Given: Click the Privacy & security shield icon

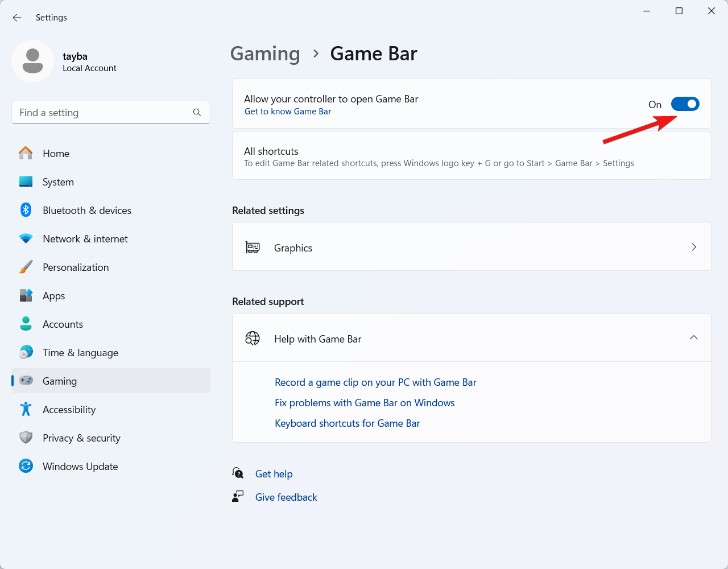Looking at the screenshot, I should 26,438.
